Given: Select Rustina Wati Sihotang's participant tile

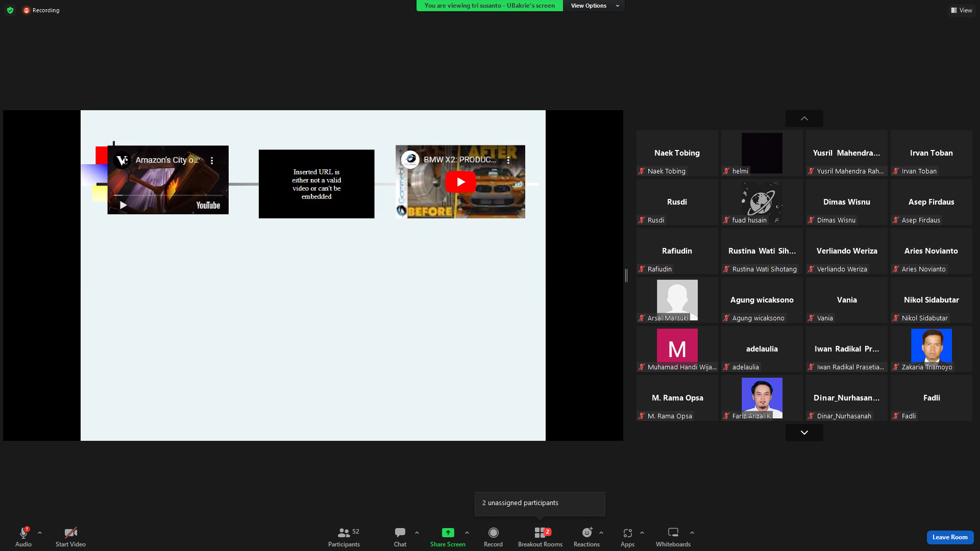Looking at the screenshot, I should (762, 251).
